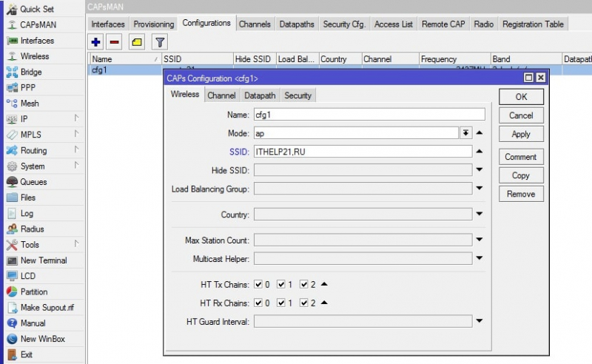Switch to the Security dialog tab
The width and height of the screenshot is (592, 364).
point(297,95)
